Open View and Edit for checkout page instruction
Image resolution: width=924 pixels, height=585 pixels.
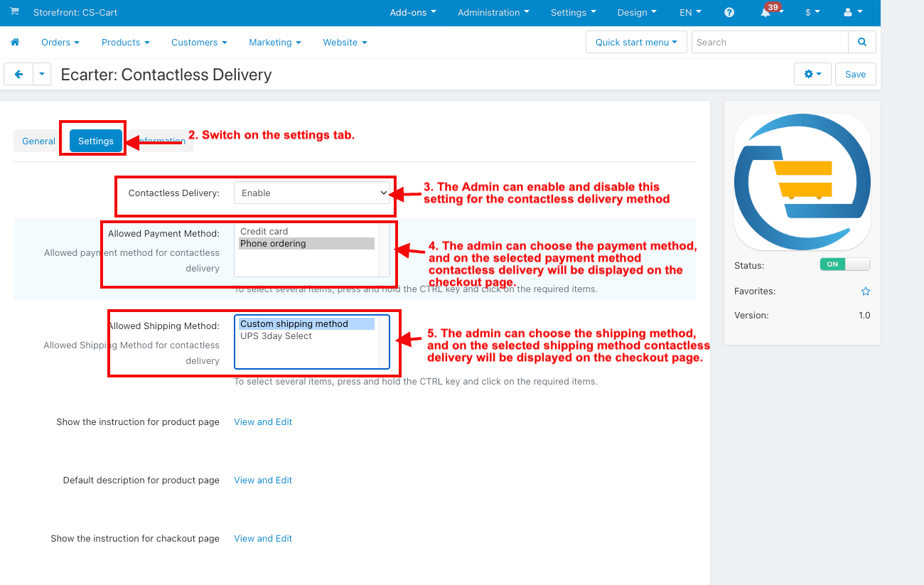(263, 538)
